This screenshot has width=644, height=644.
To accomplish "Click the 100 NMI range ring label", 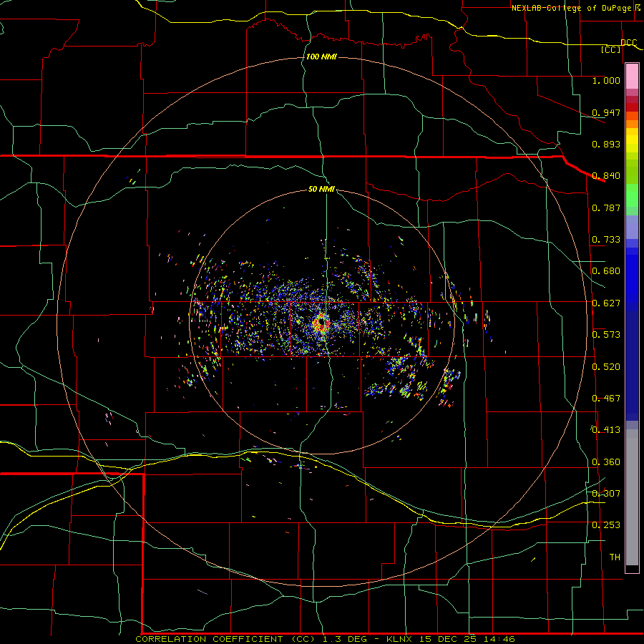I will click(321, 57).
